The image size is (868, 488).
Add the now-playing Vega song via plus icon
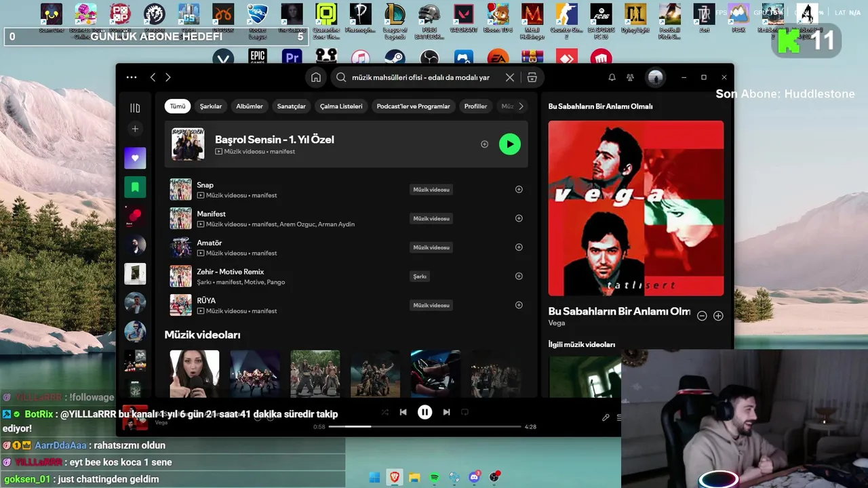point(718,316)
